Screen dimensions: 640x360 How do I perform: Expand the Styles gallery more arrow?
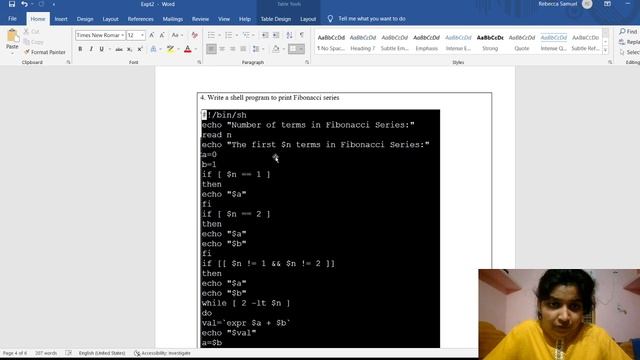[606, 50]
